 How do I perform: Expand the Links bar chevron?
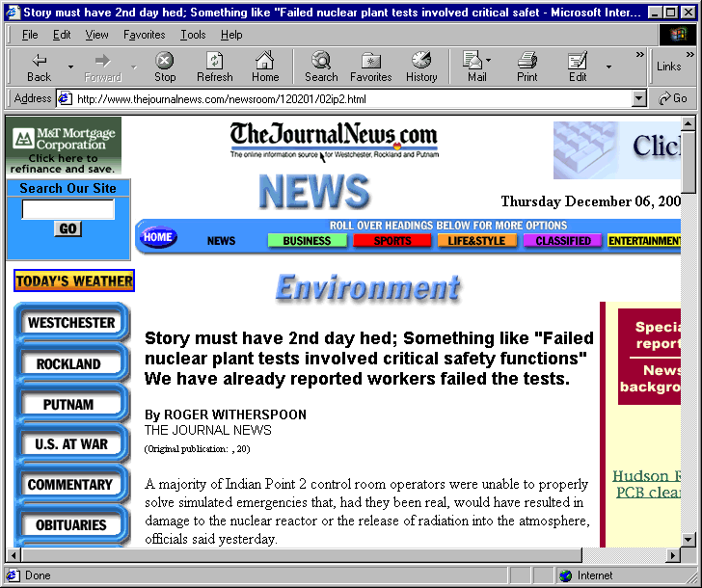coord(689,55)
